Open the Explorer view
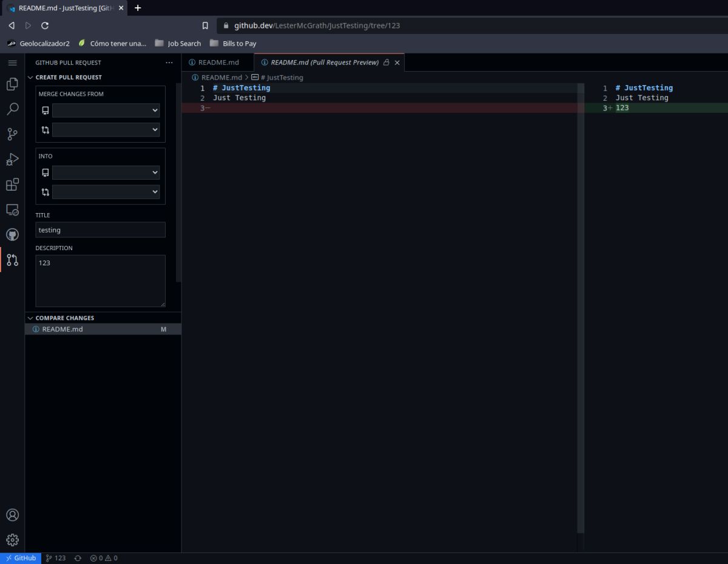This screenshot has width=728, height=564. (12, 84)
